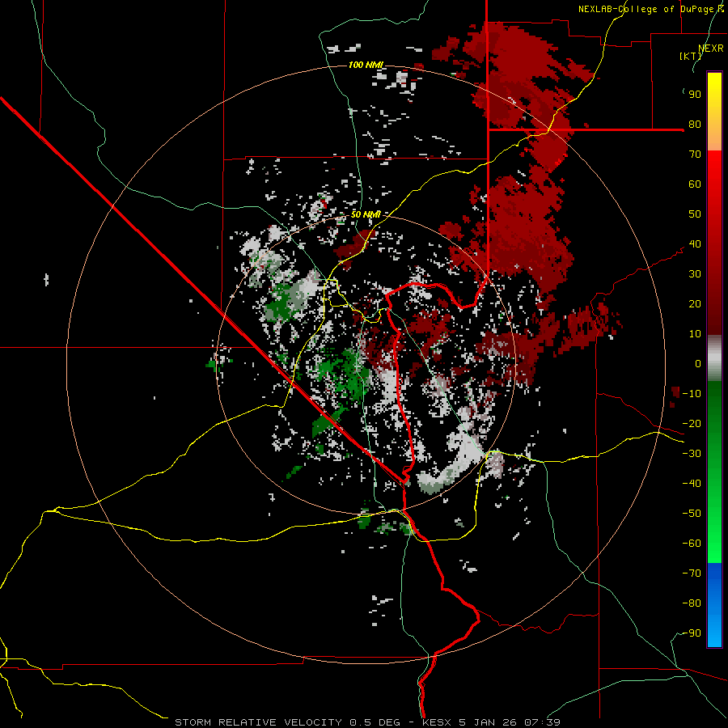
Task: Click the KESX radar site identifier
Action: pos(437,722)
